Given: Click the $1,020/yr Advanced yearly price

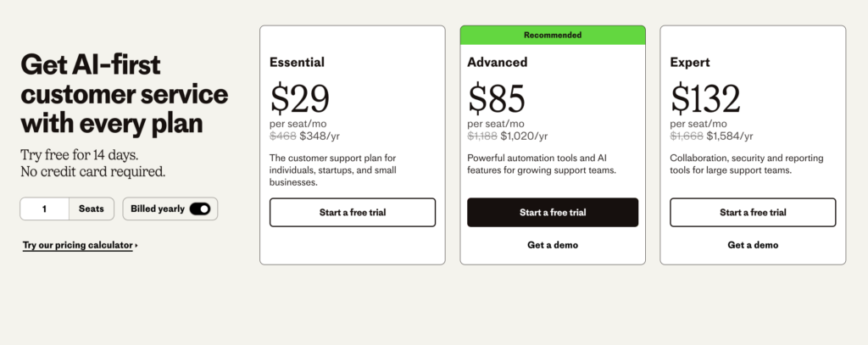Looking at the screenshot, I should 524,136.
